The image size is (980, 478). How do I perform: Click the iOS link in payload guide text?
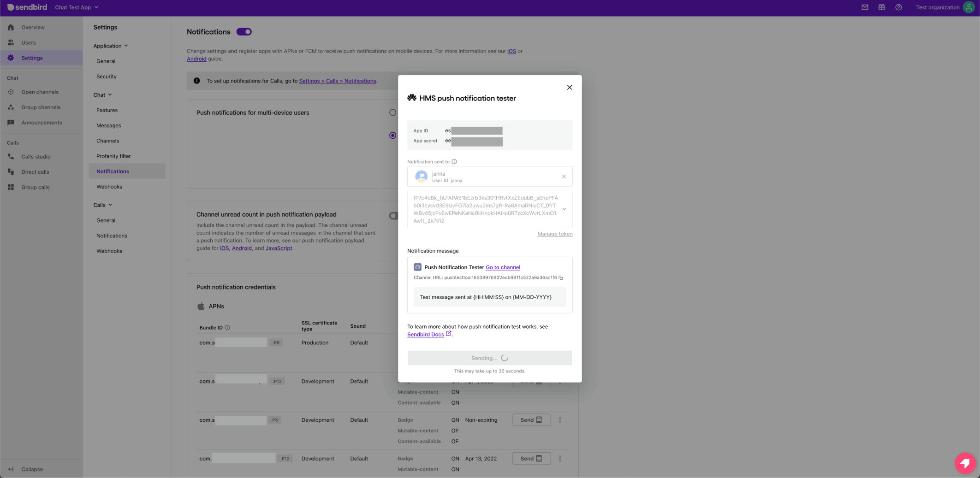(224, 248)
